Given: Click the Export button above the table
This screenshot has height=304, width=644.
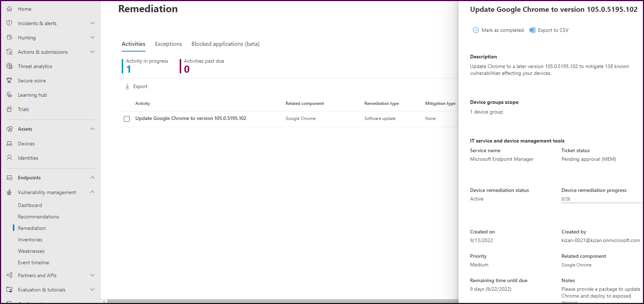Looking at the screenshot, I should (x=136, y=87).
